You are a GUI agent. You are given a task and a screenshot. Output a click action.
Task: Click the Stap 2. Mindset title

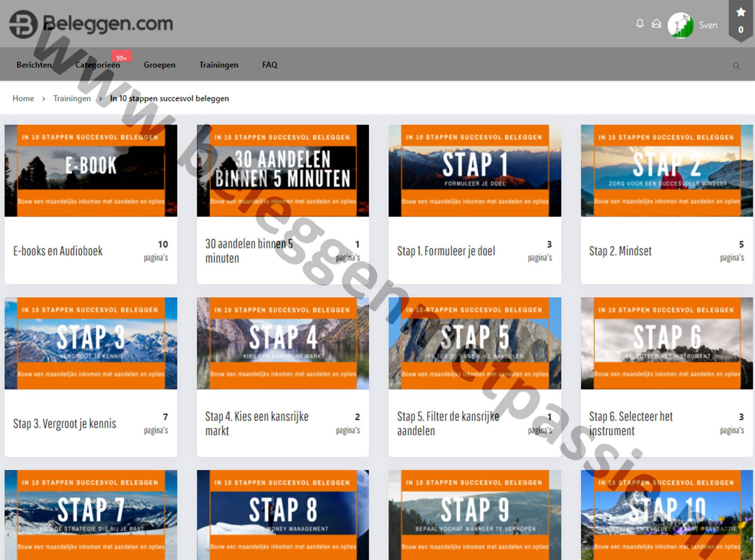tap(620, 251)
